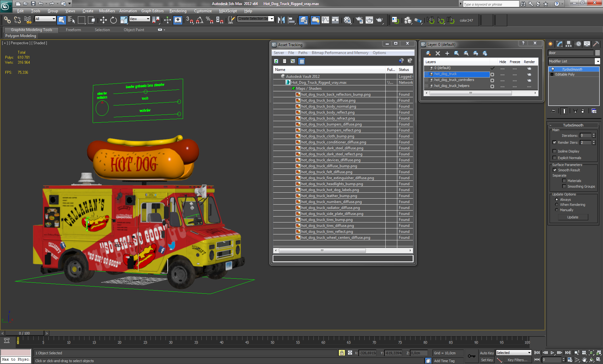Switch to the Freeform tab
Screen dimensions: 603x364
[73, 30]
